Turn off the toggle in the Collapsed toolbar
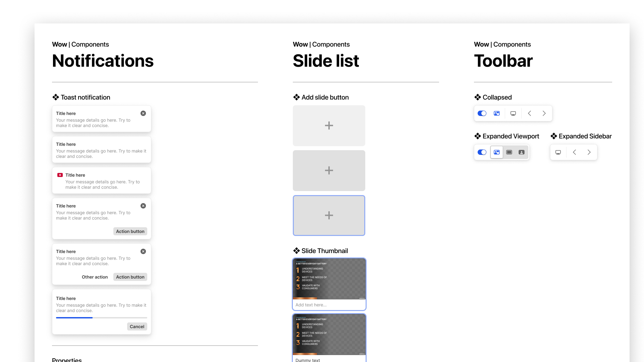 point(482,113)
